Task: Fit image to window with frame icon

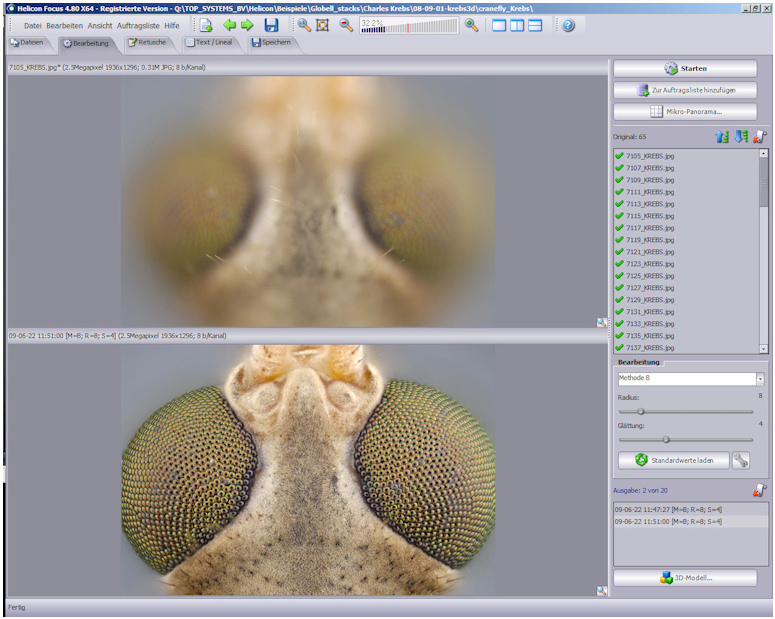Action: click(x=323, y=25)
